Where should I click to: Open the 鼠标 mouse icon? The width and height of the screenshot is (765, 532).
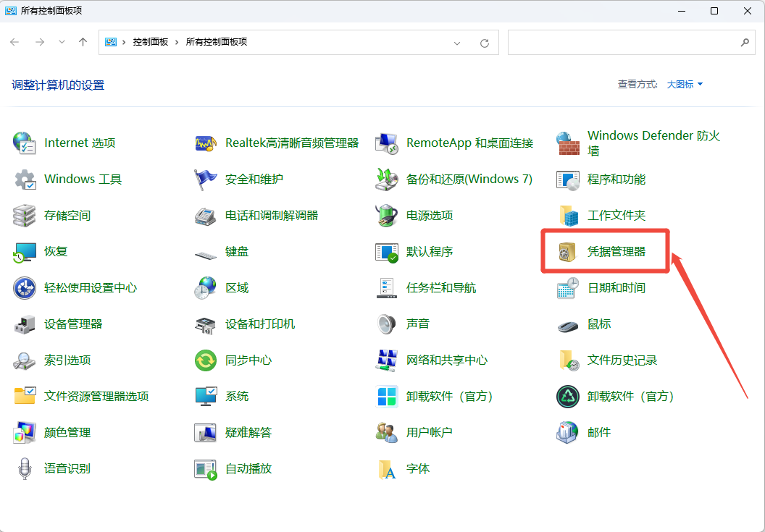[568, 325]
